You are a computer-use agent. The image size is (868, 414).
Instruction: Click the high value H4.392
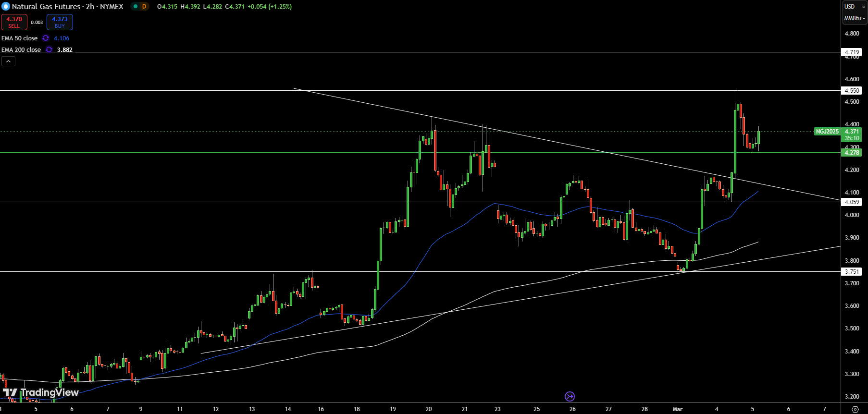pos(190,6)
